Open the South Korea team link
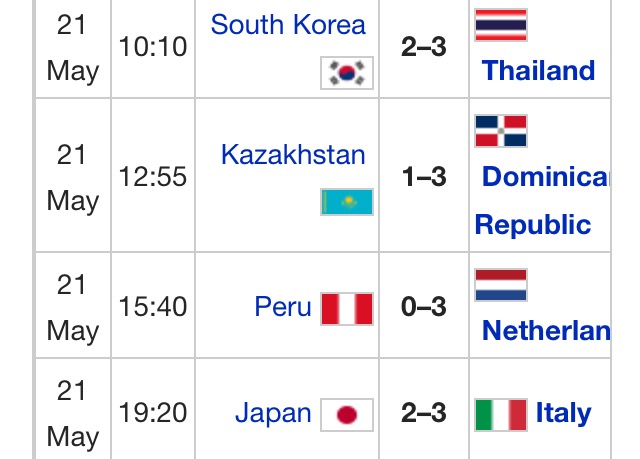 (x=288, y=24)
